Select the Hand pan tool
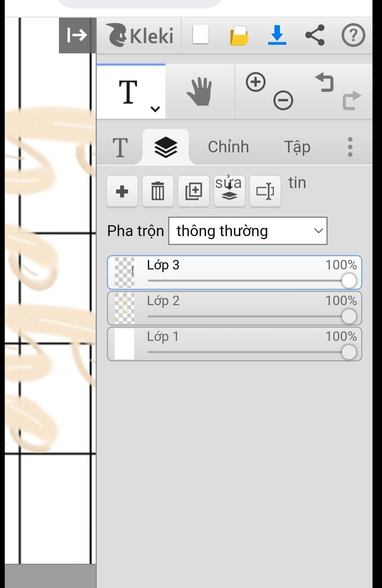382x588 pixels. (200, 92)
